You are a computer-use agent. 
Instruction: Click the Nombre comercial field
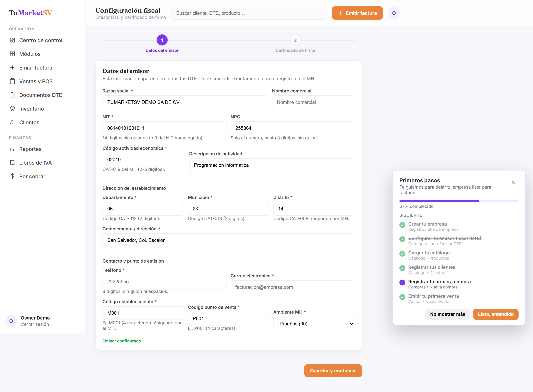(x=314, y=102)
